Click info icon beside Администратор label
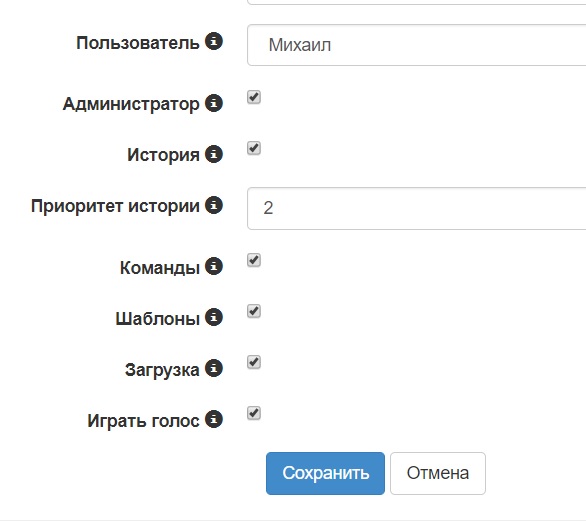 click(214, 103)
